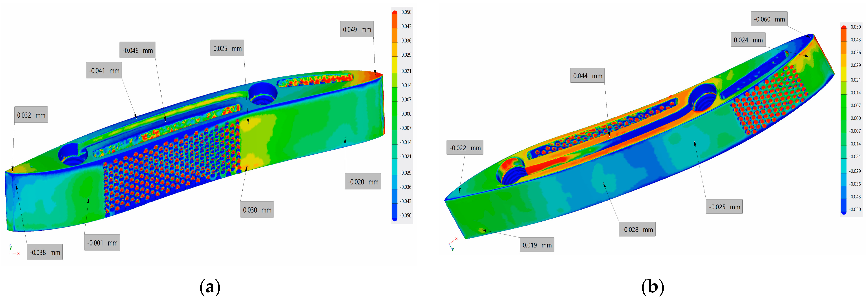Select the 0.024 mm deviation label
Image resolution: width=868 pixels, height=301 pixels.
748,40
